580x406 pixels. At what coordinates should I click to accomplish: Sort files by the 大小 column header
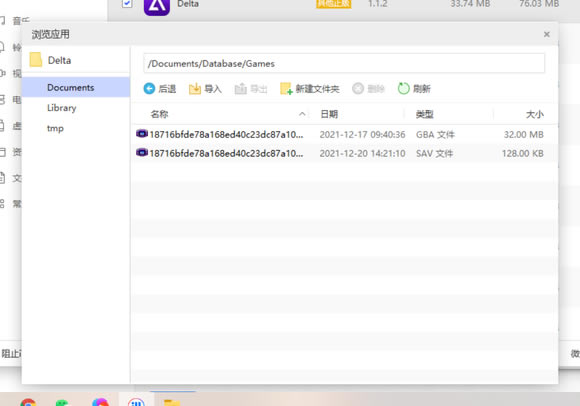click(x=535, y=114)
